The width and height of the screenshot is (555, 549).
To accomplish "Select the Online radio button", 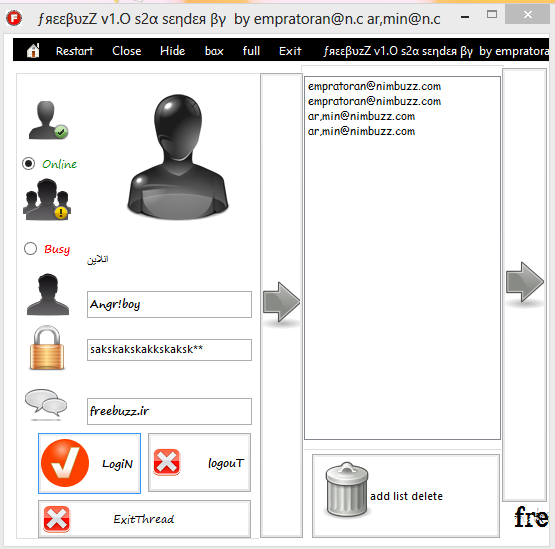I will [29, 164].
